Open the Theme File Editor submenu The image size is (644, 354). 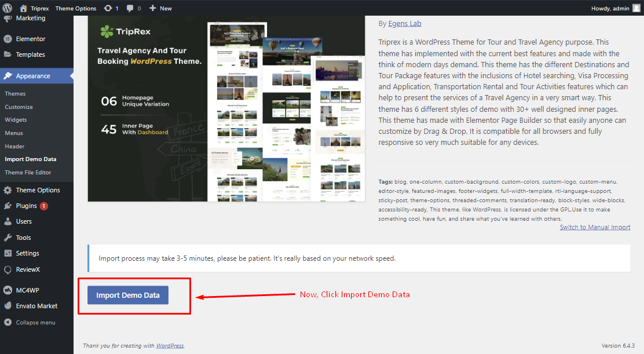click(28, 173)
